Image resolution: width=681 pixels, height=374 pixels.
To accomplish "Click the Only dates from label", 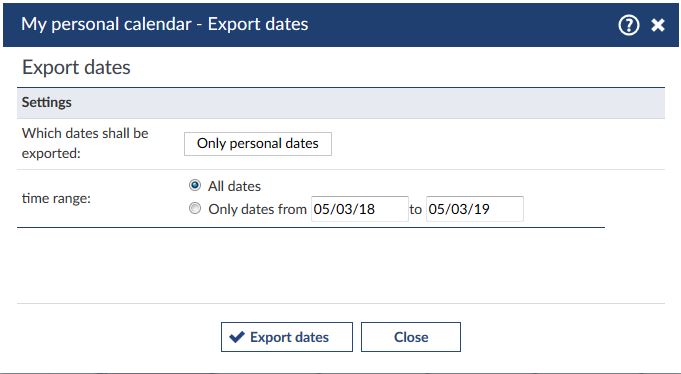I will 258,209.
